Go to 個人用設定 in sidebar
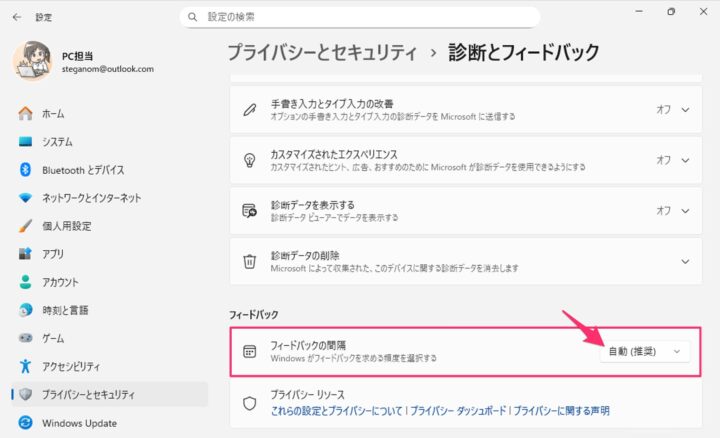720x438 pixels. (x=66, y=226)
